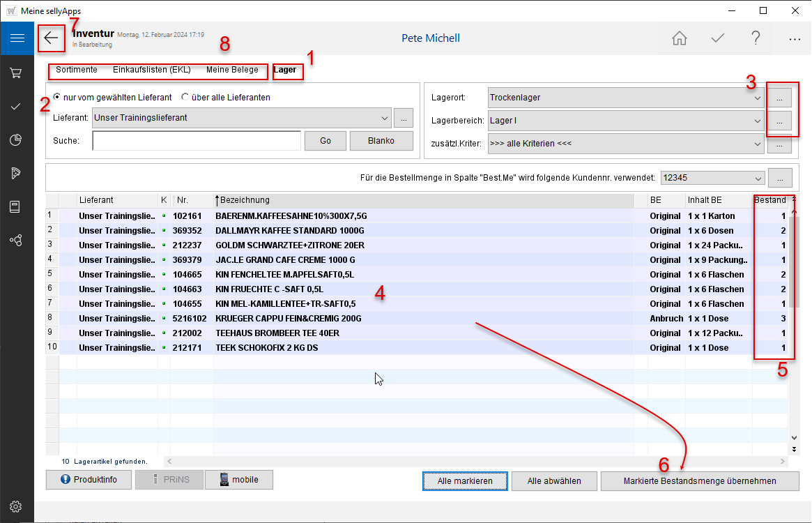The image size is (812, 523).
Task: Click into the Suche text field
Action: [196, 141]
